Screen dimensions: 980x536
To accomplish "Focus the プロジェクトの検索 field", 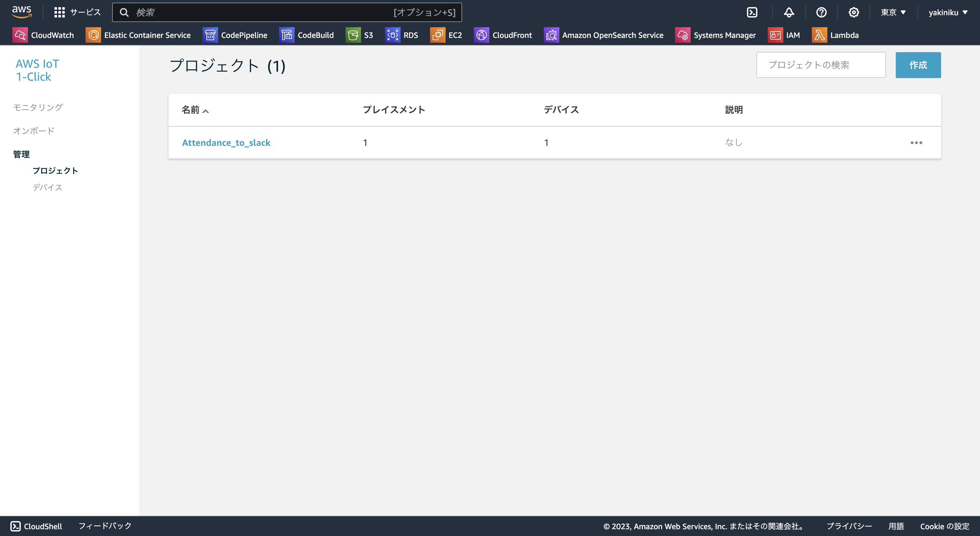I will click(x=821, y=65).
